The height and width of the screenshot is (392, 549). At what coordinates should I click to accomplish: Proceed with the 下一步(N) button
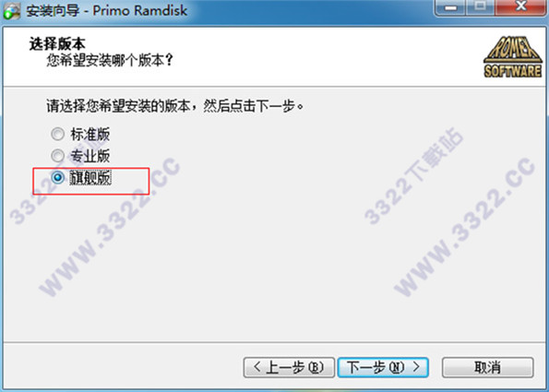pyautogui.click(x=383, y=367)
